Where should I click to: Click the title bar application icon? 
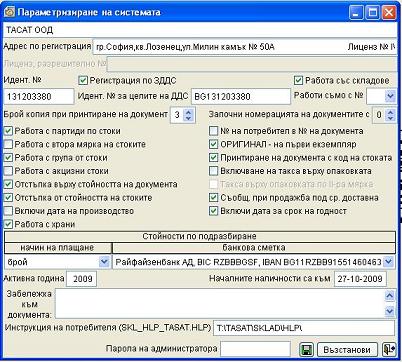click(9, 12)
